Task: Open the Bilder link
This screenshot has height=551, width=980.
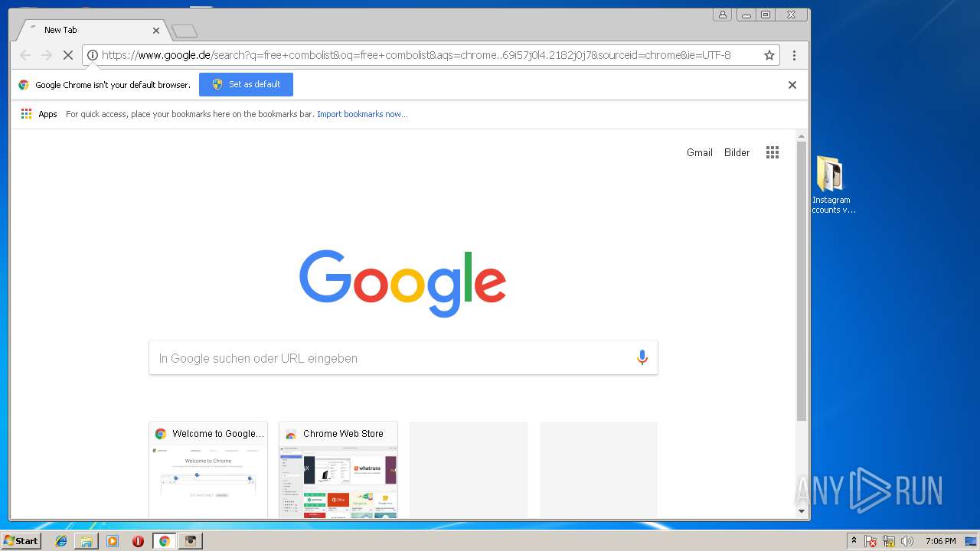Action: [x=737, y=152]
